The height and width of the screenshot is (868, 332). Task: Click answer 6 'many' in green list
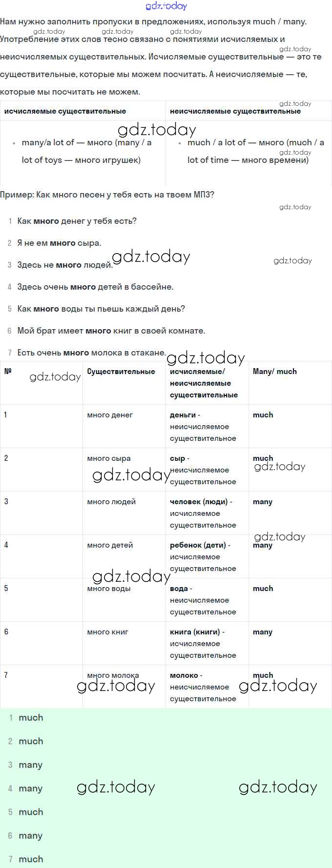[x=30, y=835]
